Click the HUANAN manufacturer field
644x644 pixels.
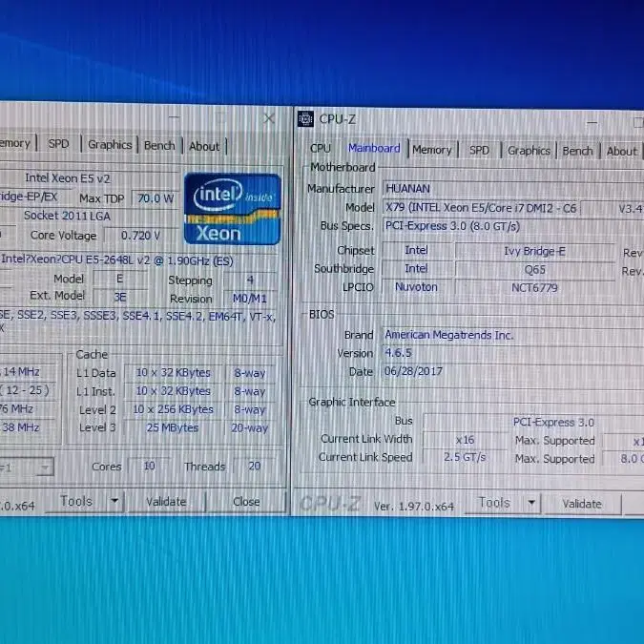tap(513, 189)
